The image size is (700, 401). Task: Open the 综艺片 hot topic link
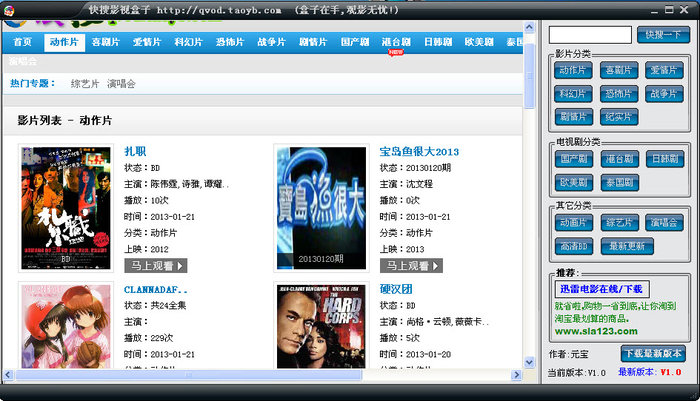(85, 84)
